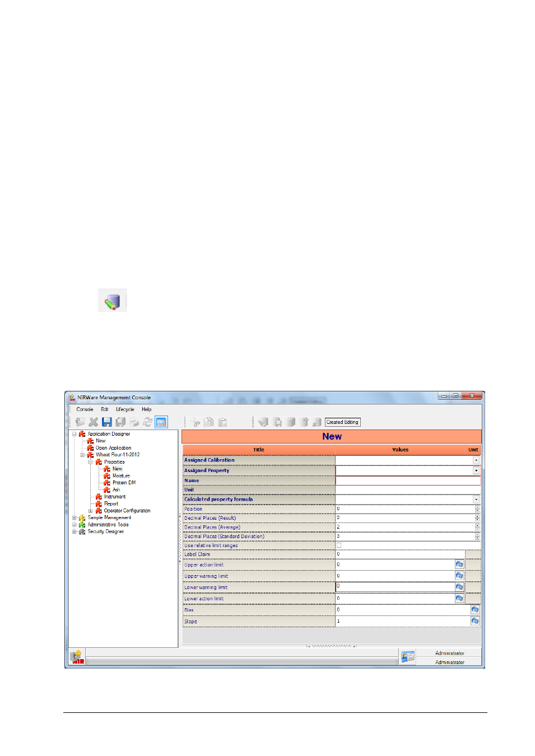
Task: Select the Instrument tree item
Action: 114,497
